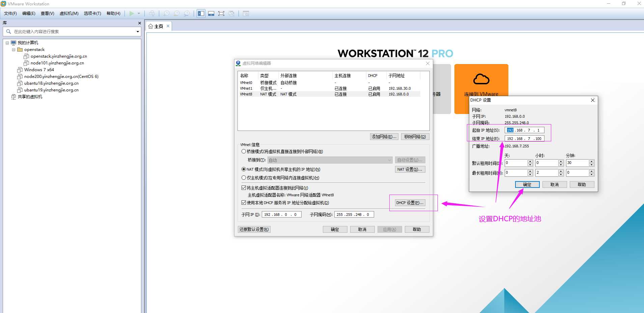
Task: Click 移除网络(O) button
Action: 415,137
